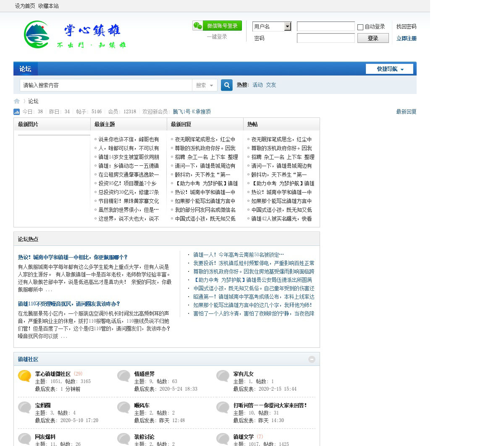This screenshot has width=504, height=446.
Task: Open the 情感世界 forum
Action: tap(144, 374)
